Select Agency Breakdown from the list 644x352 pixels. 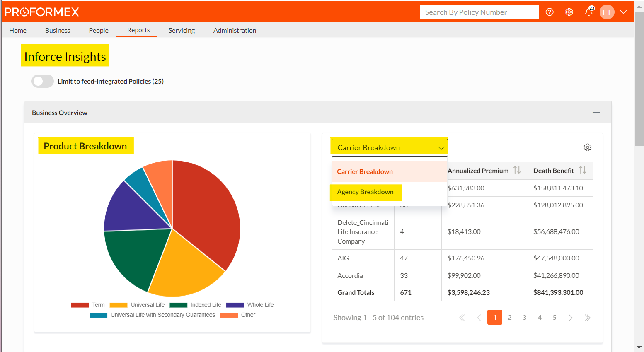pos(366,192)
